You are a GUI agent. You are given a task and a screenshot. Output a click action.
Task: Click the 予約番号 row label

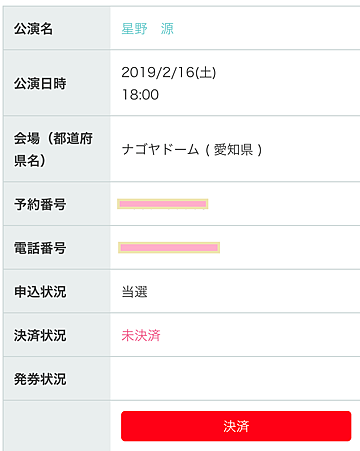tap(40, 204)
